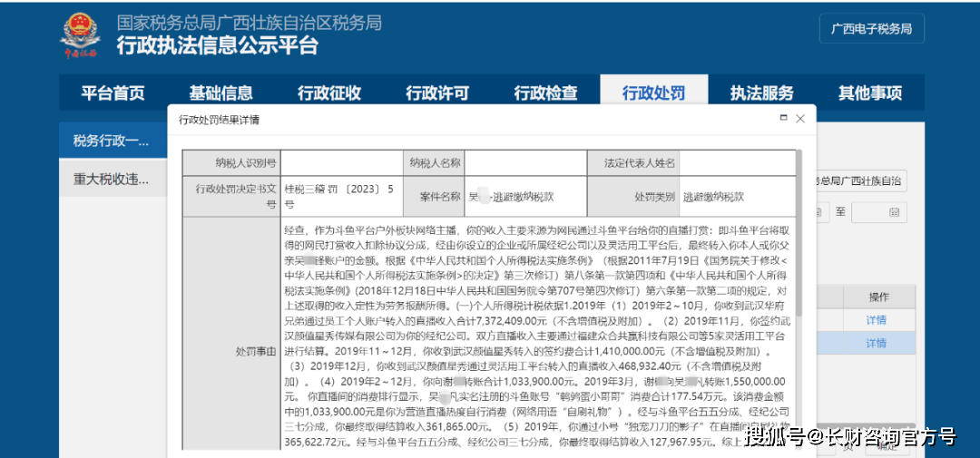Image resolution: width=980 pixels, height=458 pixels.
Task: Switch to 其他事项 tab
Action: click(x=870, y=93)
